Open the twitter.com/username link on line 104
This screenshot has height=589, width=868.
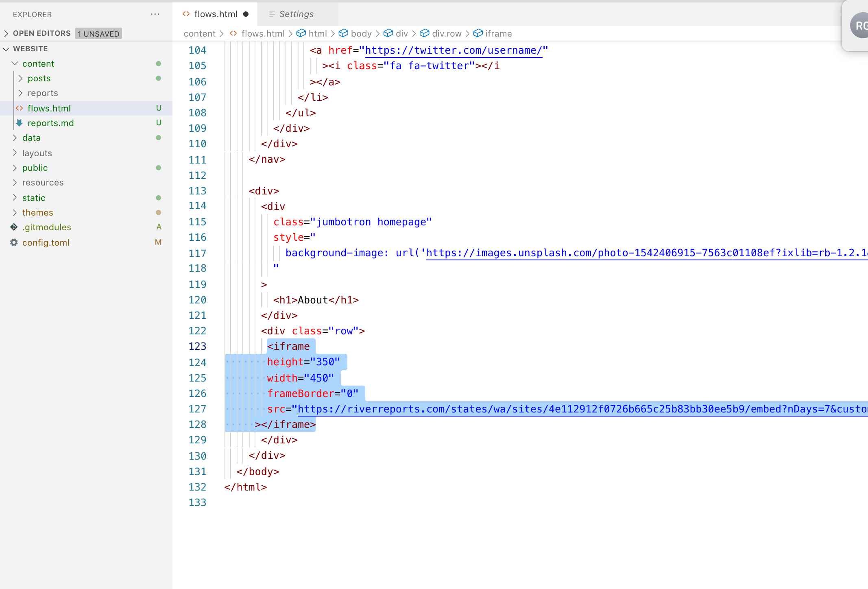[x=454, y=50]
